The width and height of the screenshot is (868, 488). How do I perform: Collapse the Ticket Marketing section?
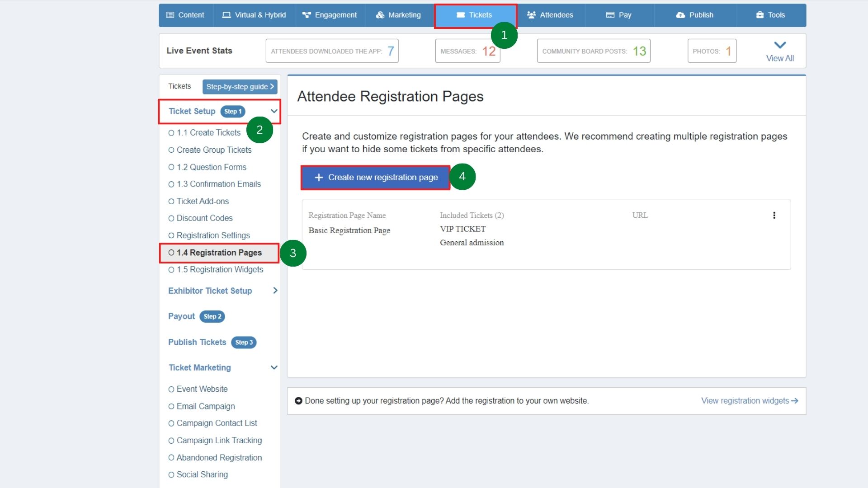click(x=274, y=367)
